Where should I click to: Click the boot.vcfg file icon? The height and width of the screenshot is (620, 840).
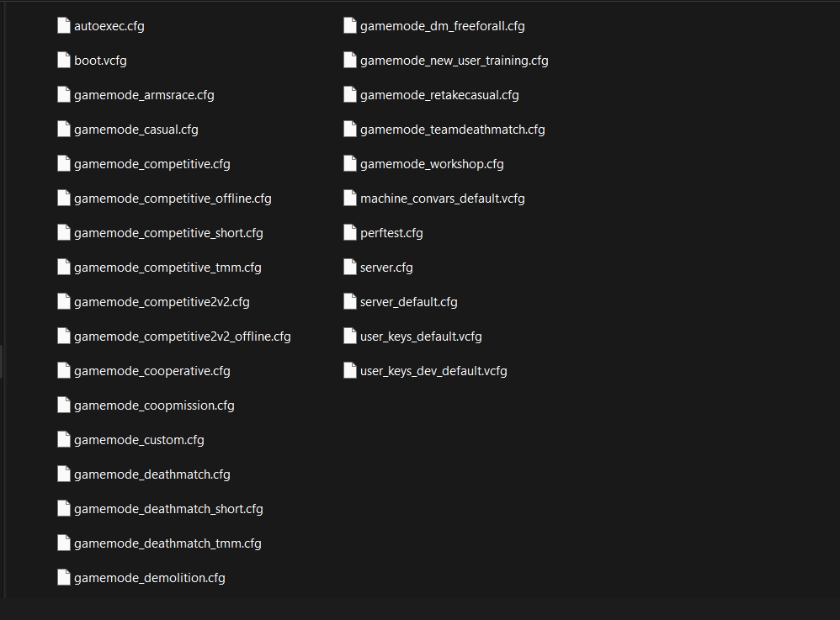[x=64, y=60]
